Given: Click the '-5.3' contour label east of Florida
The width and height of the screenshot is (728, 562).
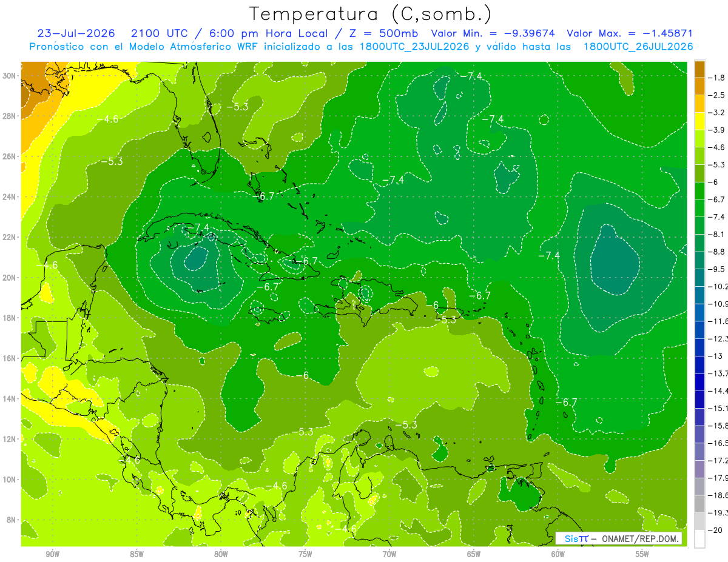Looking at the screenshot, I should coord(237,107).
